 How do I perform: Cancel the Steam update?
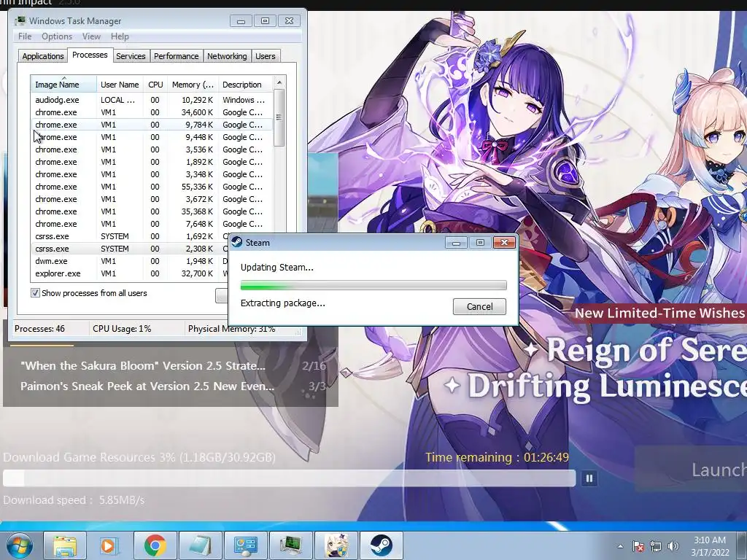(479, 307)
